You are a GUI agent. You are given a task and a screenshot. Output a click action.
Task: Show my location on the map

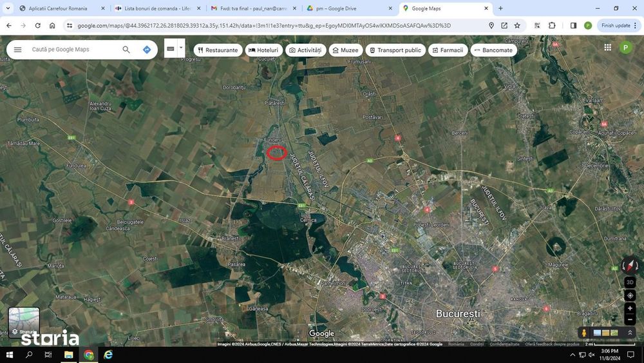pyautogui.click(x=630, y=295)
